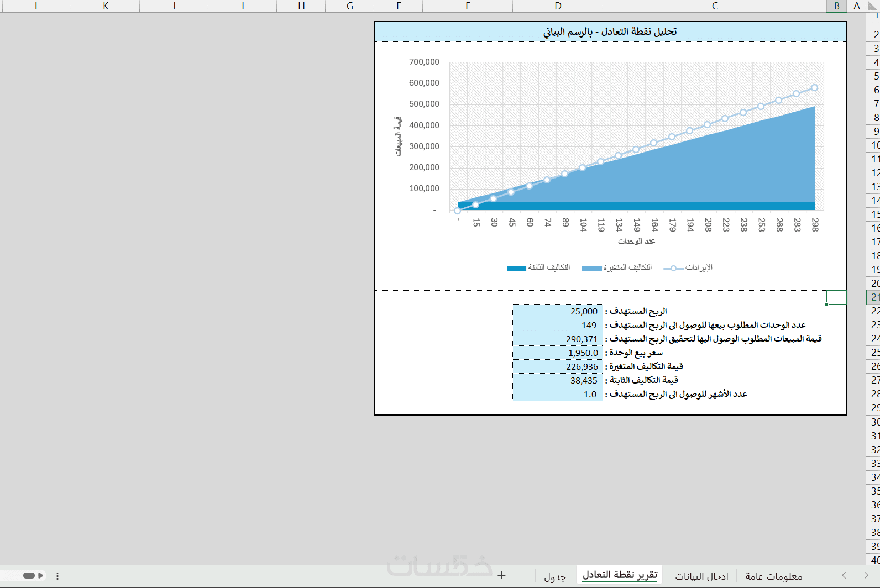Click the target profit value 25,000 cell
The image size is (880, 588).
point(558,311)
